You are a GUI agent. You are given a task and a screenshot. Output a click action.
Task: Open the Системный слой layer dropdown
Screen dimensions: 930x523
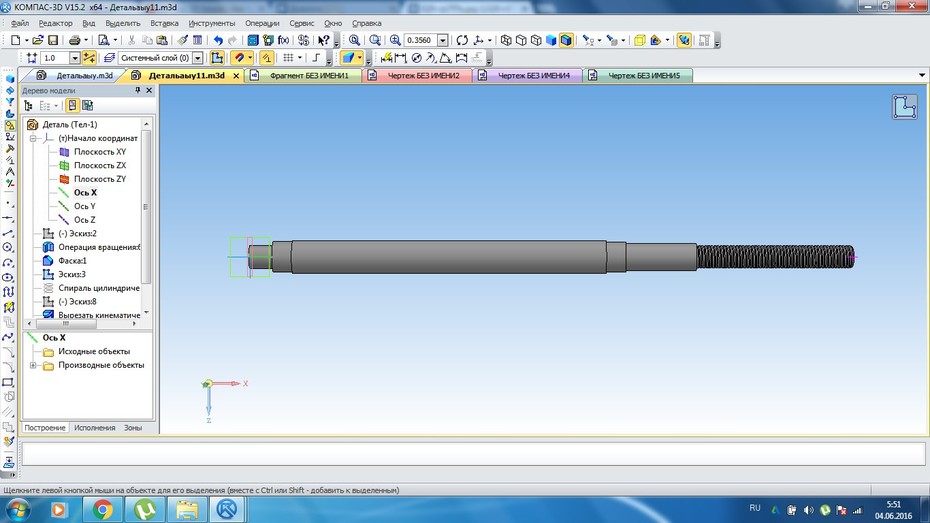[198, 58]
